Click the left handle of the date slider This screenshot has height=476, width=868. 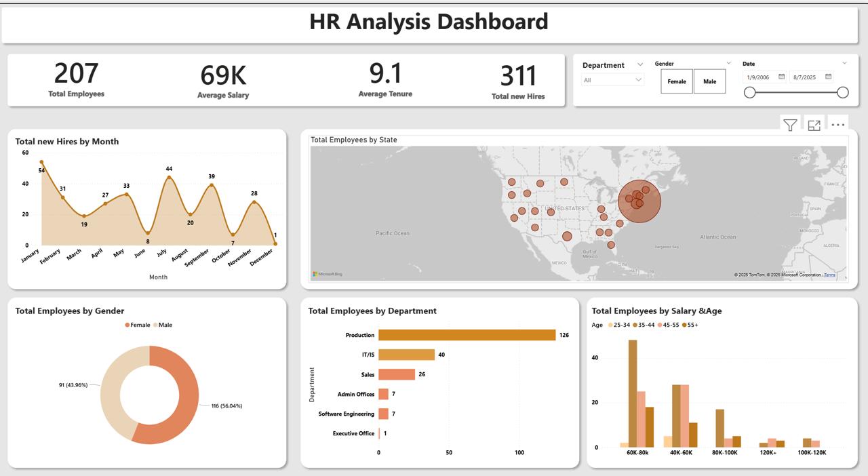pos(749,92)
